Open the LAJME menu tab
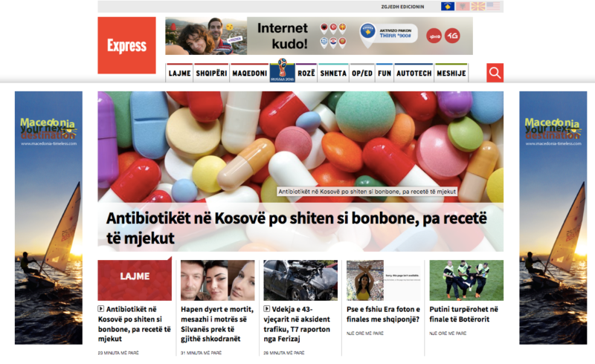This screenshot has height=364, width=595. point(179,74)
